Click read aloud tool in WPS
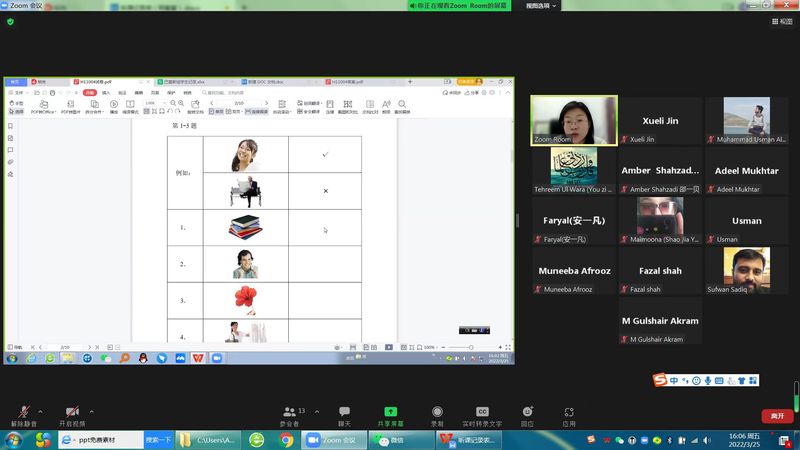Screen dimensions: 800x450 point(386,107)
